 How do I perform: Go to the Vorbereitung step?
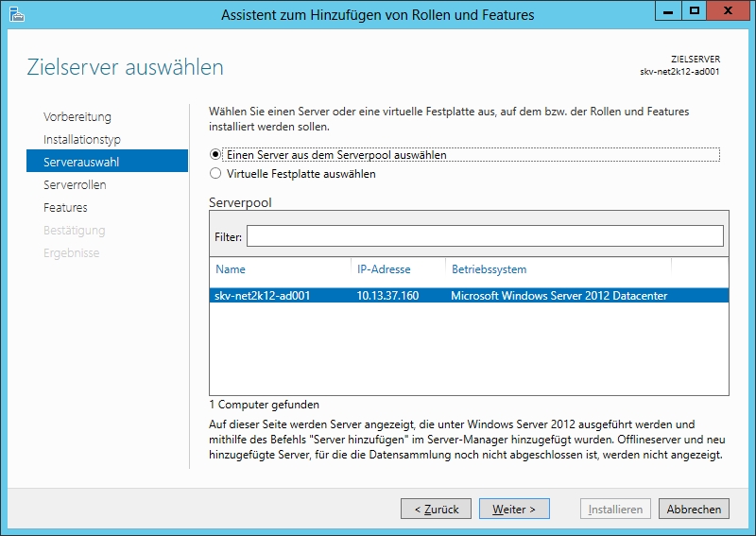tap(77, 117)
